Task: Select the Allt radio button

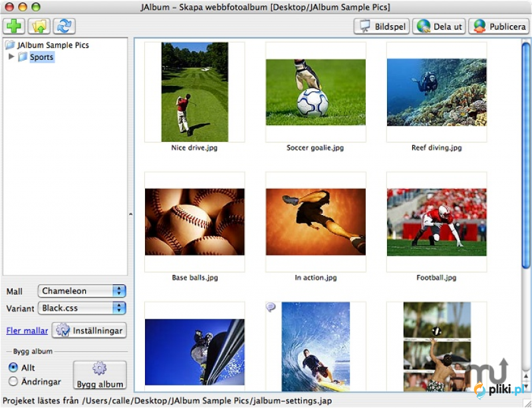Action: pyautogui.click(x=13, y=367)
